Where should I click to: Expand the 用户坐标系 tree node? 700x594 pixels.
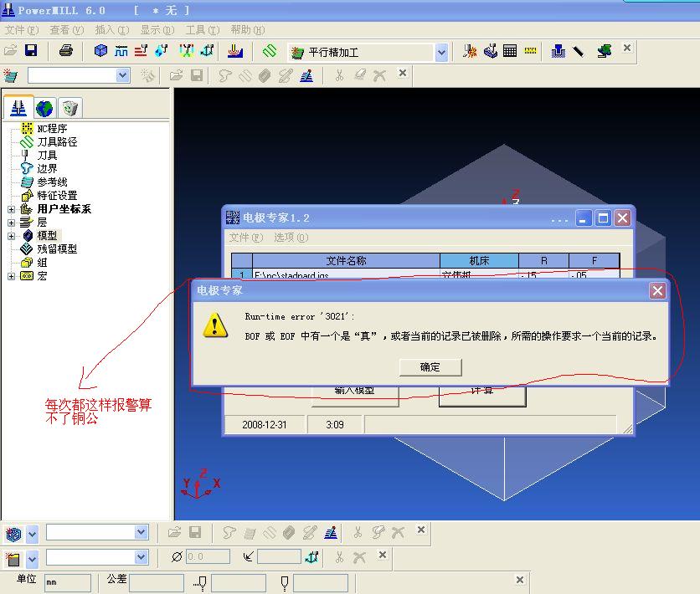point(11,209)
